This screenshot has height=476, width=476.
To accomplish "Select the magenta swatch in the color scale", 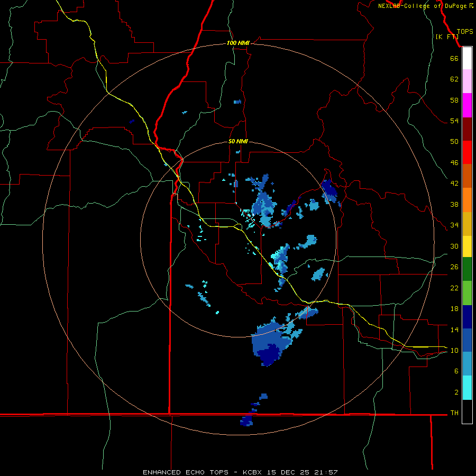I will pos(467,105).
